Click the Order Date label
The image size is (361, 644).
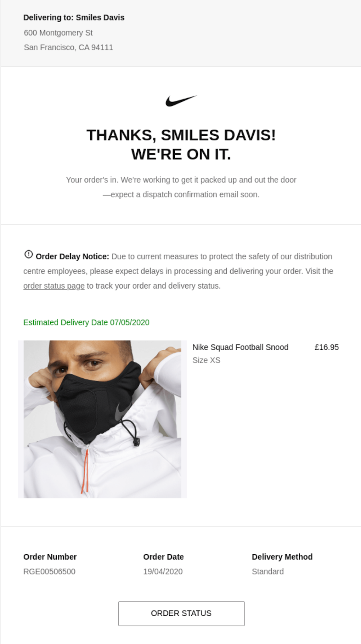click(163, 557)
